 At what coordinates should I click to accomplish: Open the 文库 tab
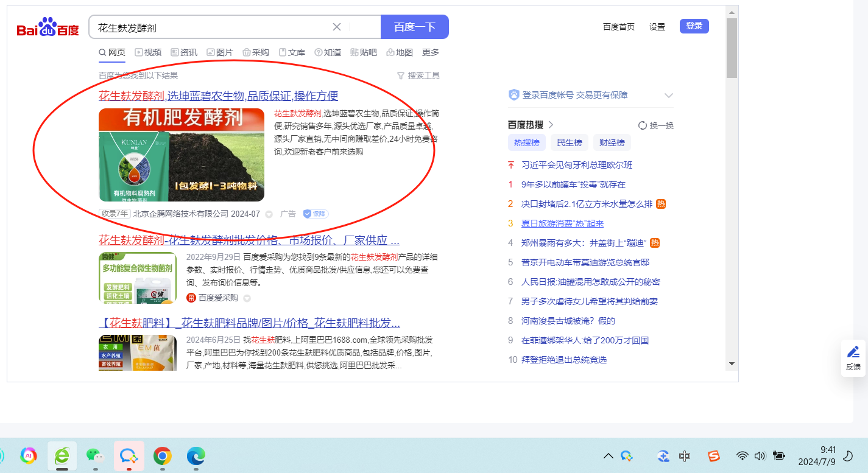(x=292, y=52)
